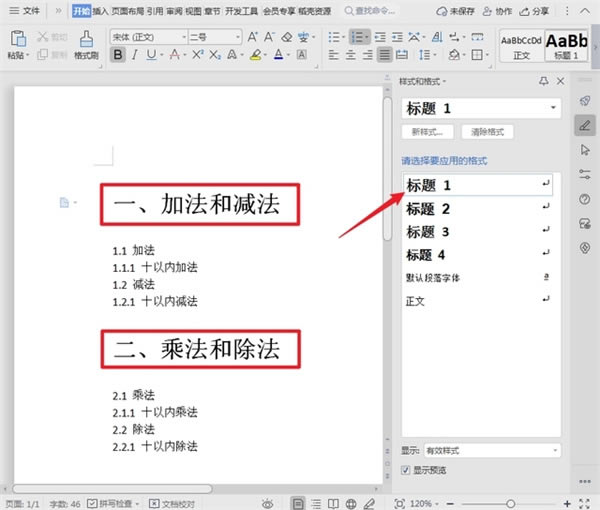Open the settings sliders icon in right sidebar
Screen dimensions: 600x510
[x=585, y=175]
